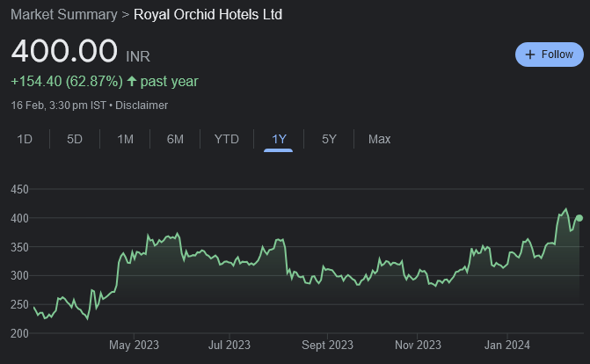Click the Nov 2023 axis label
Image resolution: width=590 pixels, height=364 pixels.
coord(418,346)
